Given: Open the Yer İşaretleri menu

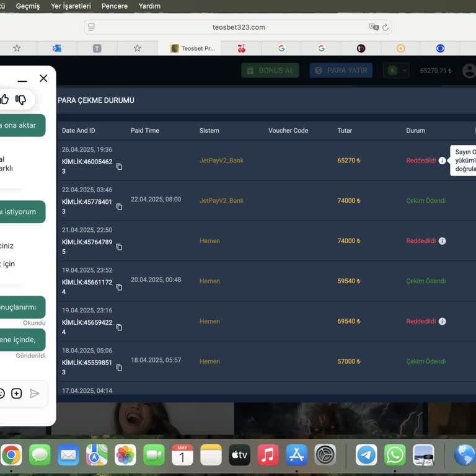Looking at the screenshot, I should (x=71, y=6).
